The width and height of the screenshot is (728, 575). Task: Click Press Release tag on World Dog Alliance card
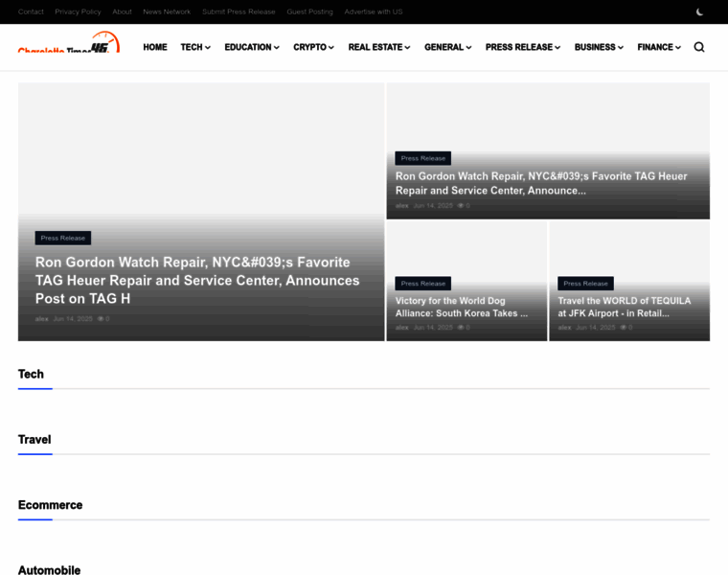pos(423,284)
